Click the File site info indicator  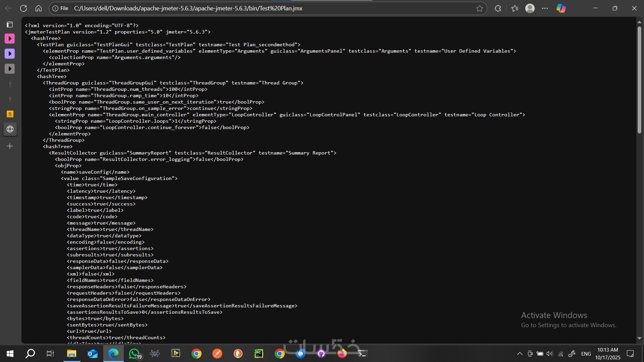pyautogui.click(x=60, y=8)
